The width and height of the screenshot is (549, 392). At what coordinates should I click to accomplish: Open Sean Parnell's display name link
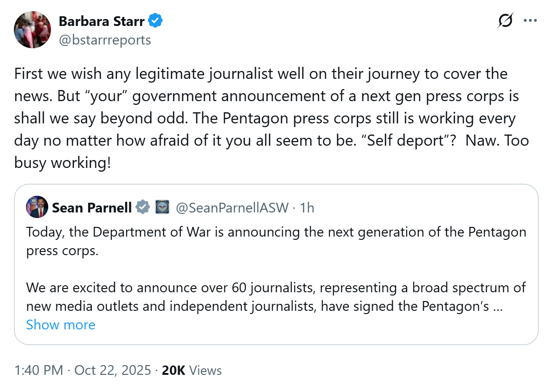click(x=92, y=207)
